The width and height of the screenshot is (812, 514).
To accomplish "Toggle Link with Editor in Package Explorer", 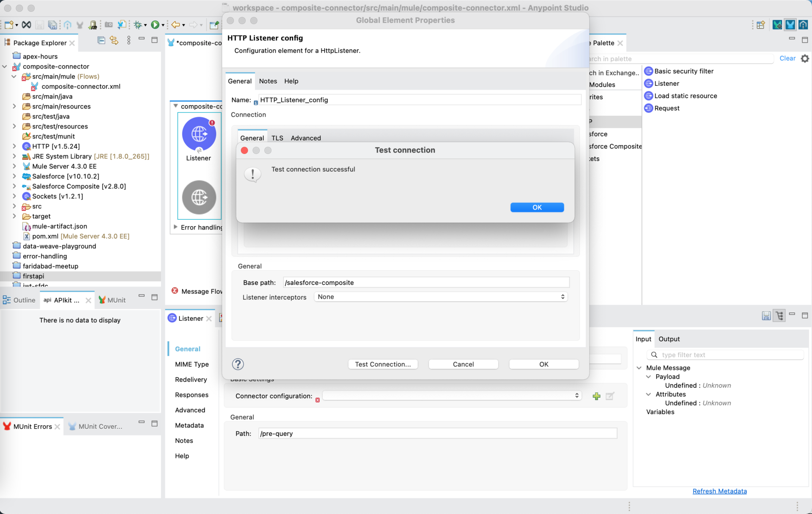I will coord(113,40).
